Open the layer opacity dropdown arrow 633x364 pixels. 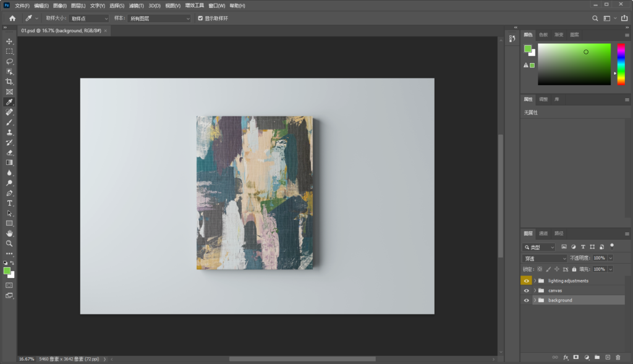[611, 258]
